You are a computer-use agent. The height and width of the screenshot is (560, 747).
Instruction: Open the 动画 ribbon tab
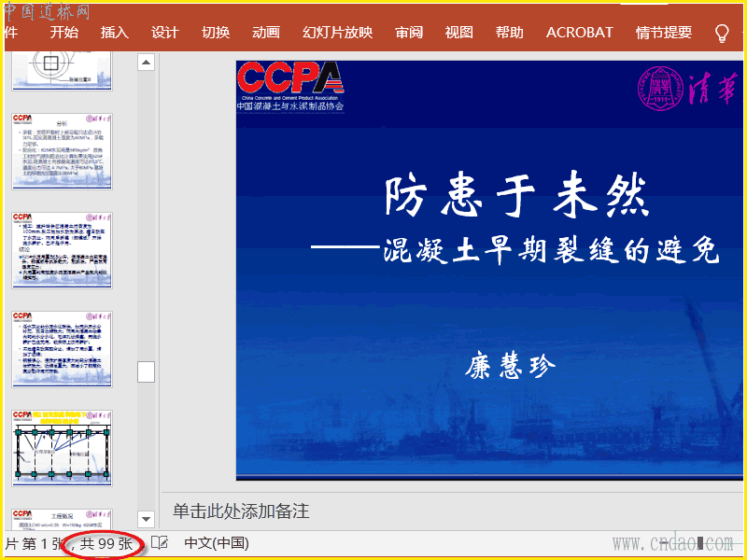266,33
